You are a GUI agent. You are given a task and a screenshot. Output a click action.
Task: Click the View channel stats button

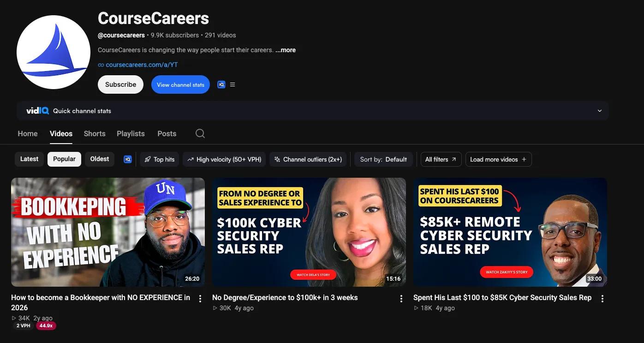point(180,84)
